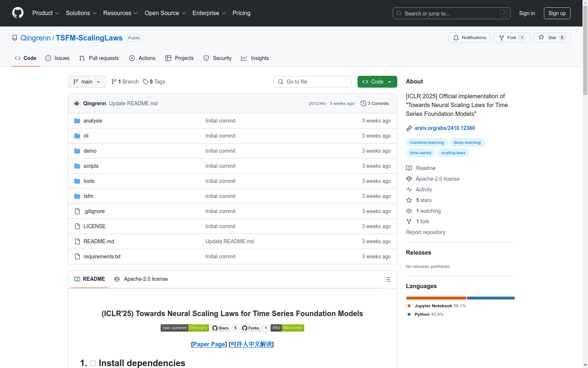Click the star icon in Star button

[x=541, y=37]
